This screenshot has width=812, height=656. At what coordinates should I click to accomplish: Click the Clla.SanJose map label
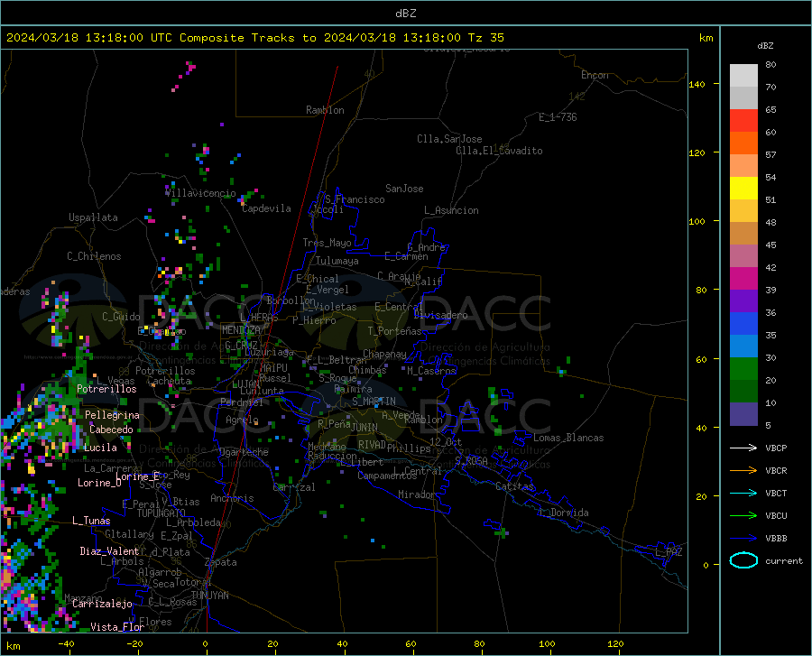[449, 139]
